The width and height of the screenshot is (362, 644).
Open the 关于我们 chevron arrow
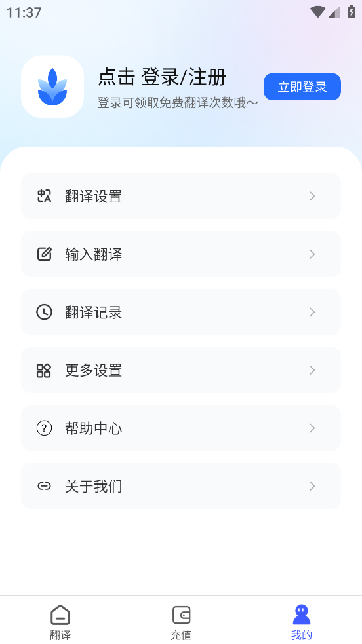coord(312,486)
